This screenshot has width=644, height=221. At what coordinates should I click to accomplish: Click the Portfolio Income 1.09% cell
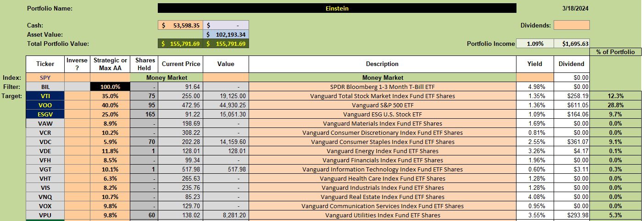(535, 44)
